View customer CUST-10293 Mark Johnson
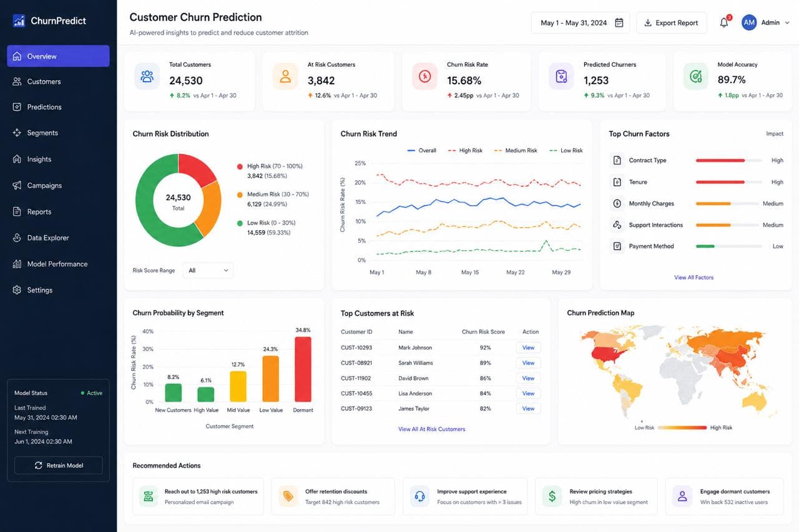The width and height of the screenshot is (799, 532). (x=528, y=348)
